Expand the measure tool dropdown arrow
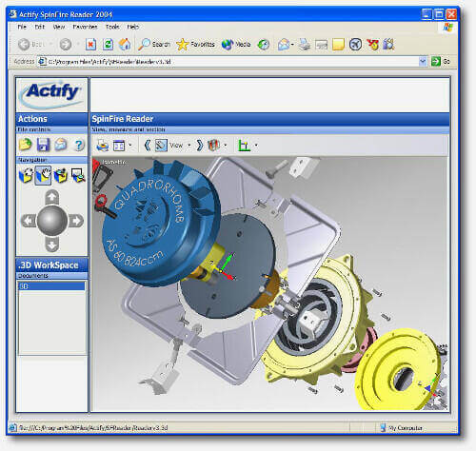 click(256, 146)
